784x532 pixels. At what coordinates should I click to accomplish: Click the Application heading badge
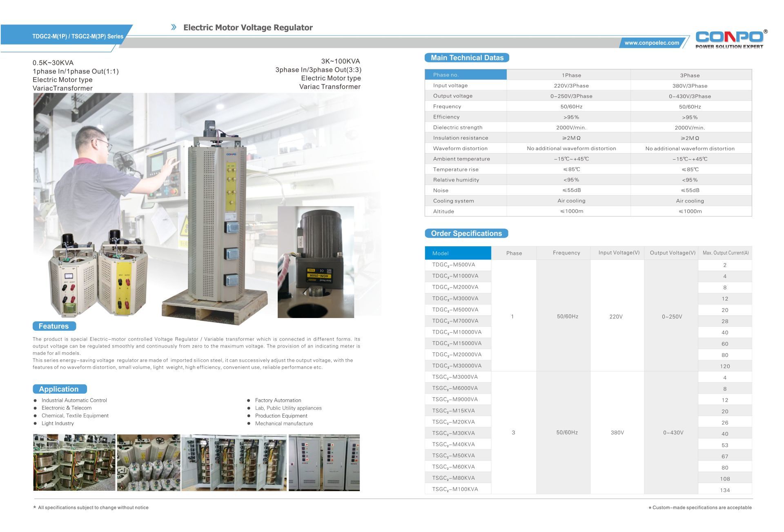click(60, 389)
